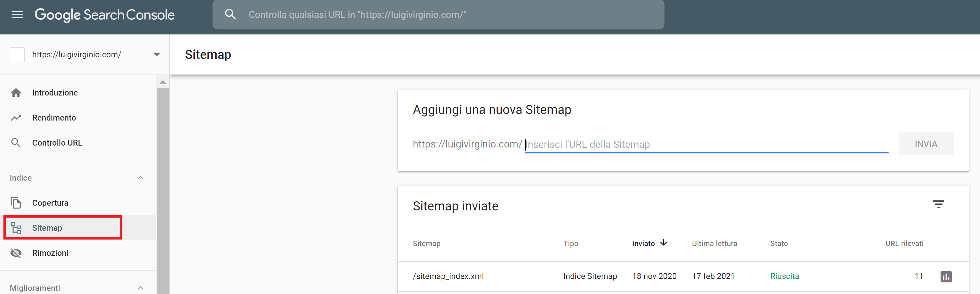Open Rimozioni in the sidebar
Viewport: 980px width, 294px height.
click(50, 253)
